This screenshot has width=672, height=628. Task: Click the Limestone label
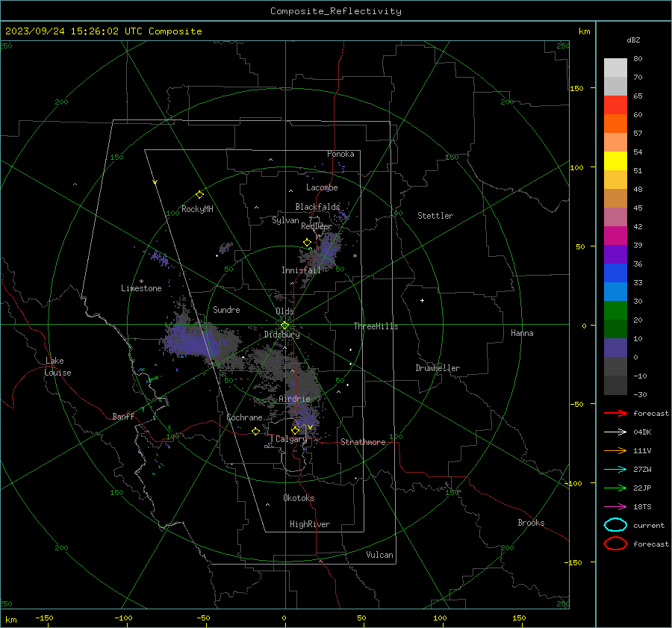141,288
